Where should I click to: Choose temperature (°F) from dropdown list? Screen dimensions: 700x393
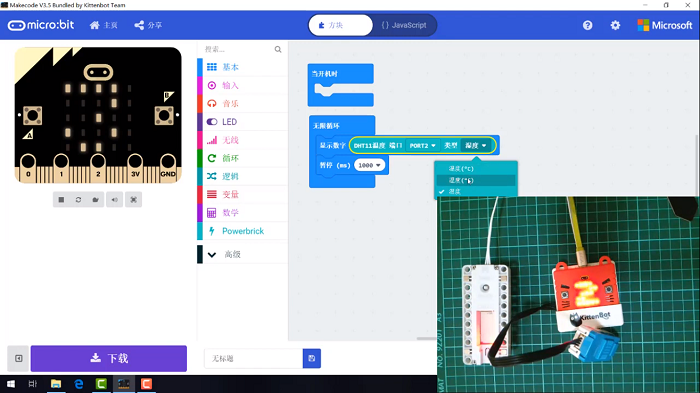(x=476, y=180)
